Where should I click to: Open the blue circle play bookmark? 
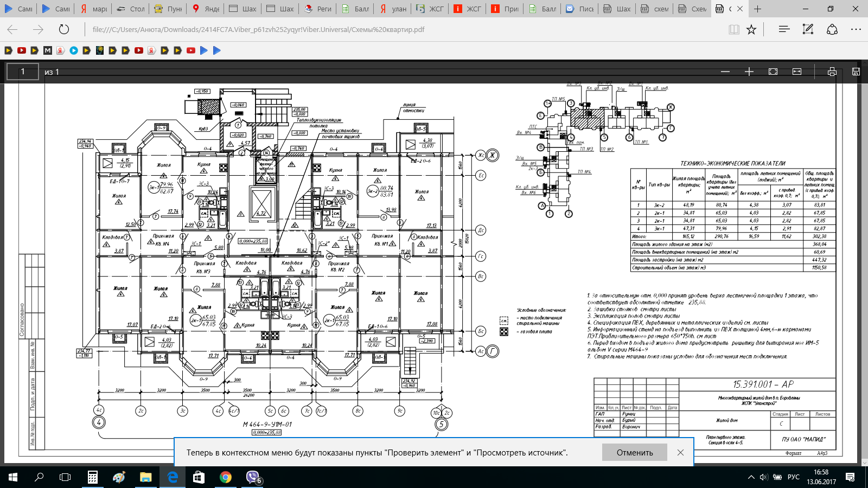[74, 50]
